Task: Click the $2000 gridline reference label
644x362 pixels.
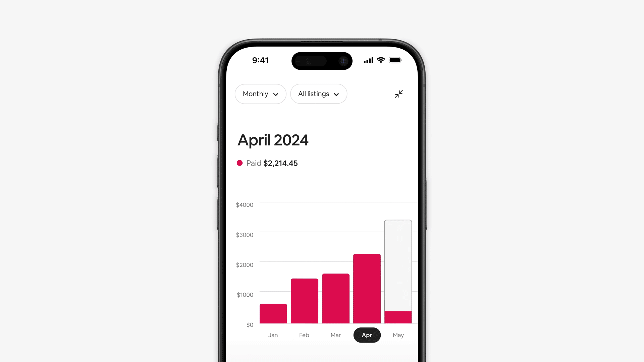Action: coord(245,265)
